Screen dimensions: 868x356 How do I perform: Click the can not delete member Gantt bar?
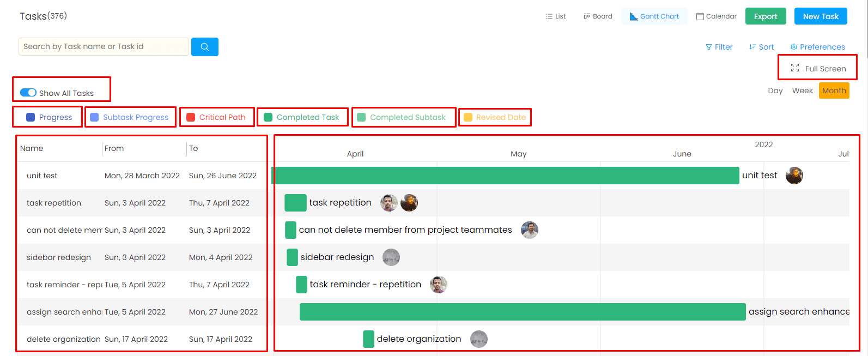(x=290, y=230)
